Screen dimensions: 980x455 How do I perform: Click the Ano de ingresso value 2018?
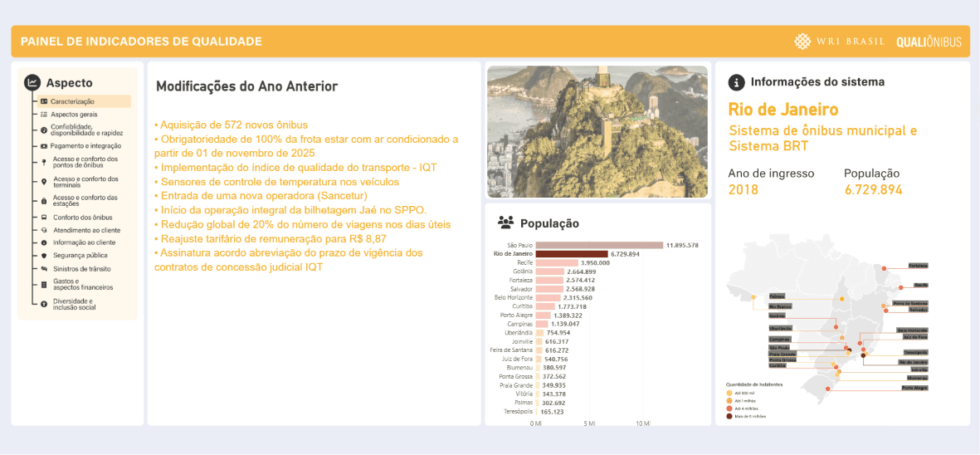pos(744,189)
